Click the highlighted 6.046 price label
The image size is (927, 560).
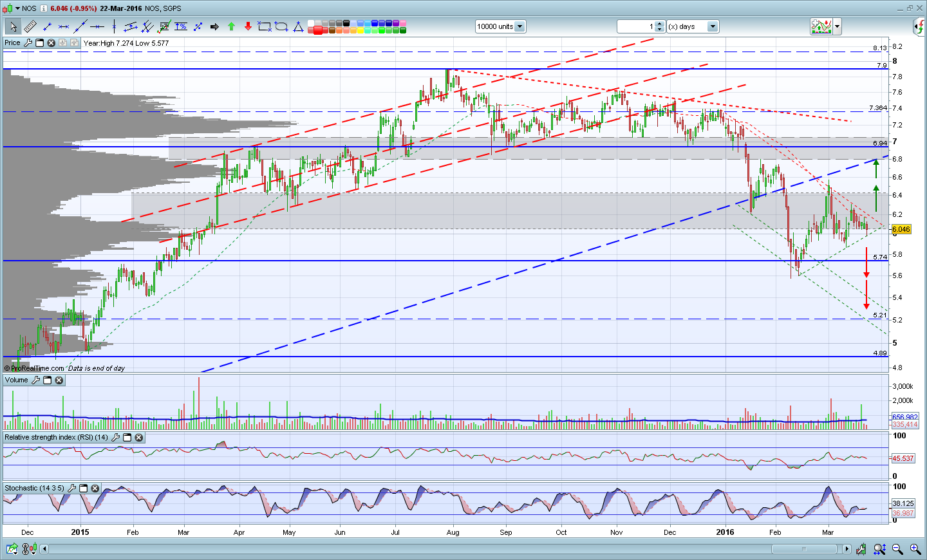[901, 229]
